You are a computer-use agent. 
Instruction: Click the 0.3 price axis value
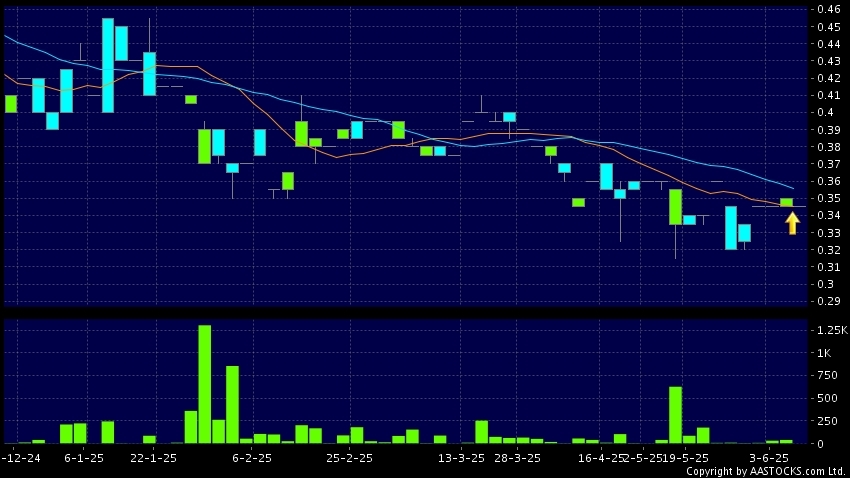click(826, 284)
